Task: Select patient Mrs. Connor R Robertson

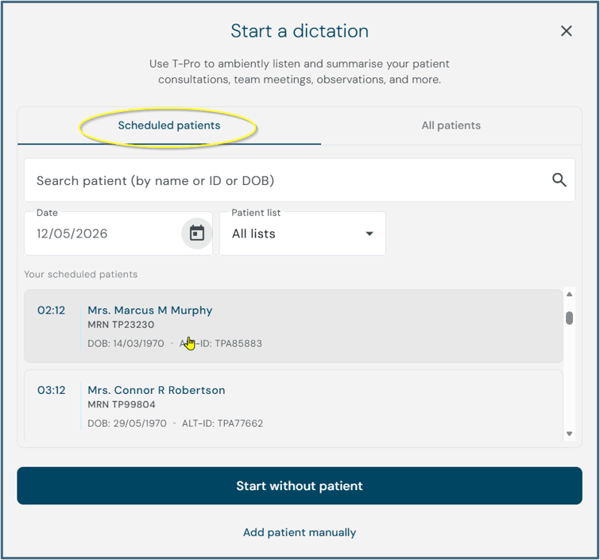Action: pos(293,406)
